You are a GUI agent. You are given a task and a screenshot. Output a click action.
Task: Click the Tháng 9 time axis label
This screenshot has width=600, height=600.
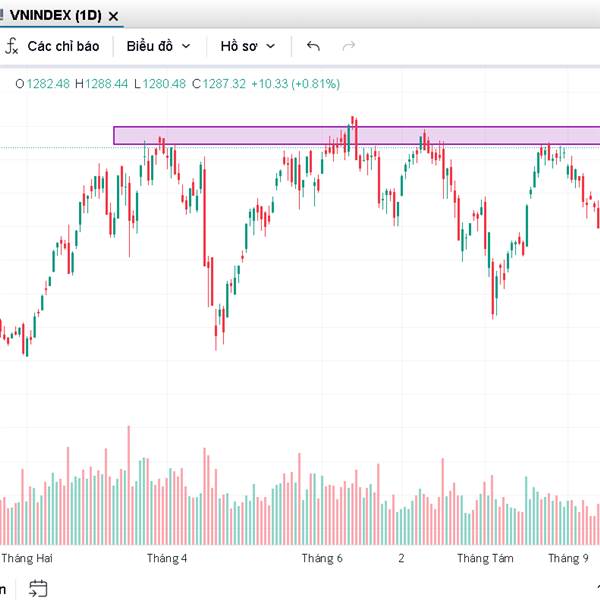click(568, 558)
